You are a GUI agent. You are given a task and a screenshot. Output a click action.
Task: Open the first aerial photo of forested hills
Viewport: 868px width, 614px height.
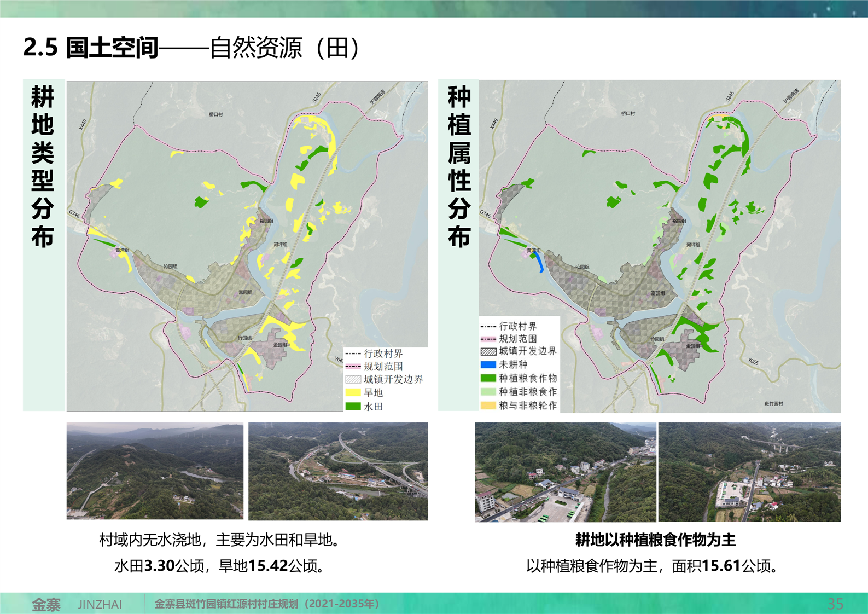point(155,471)
